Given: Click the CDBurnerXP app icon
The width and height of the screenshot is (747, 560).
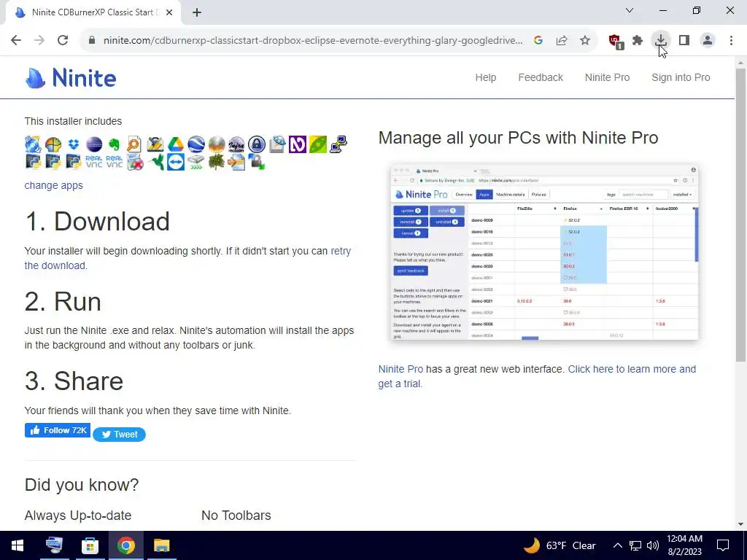Looking at the screenshot, I should pyautogui.click(x=33, y=144).
